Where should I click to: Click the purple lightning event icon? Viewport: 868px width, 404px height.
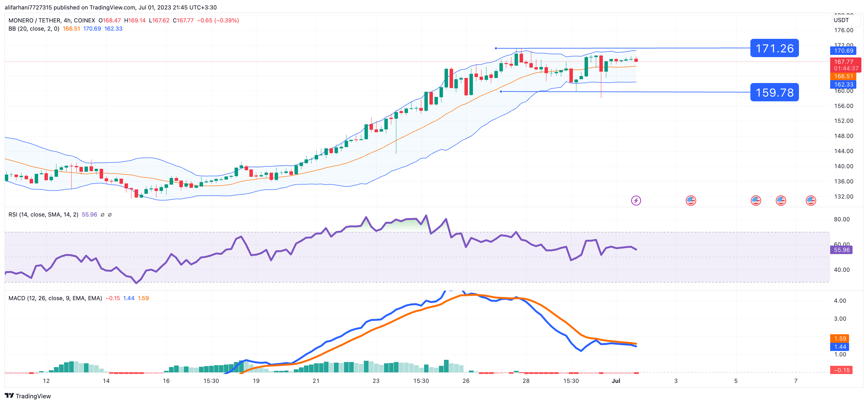coord(636,201)
